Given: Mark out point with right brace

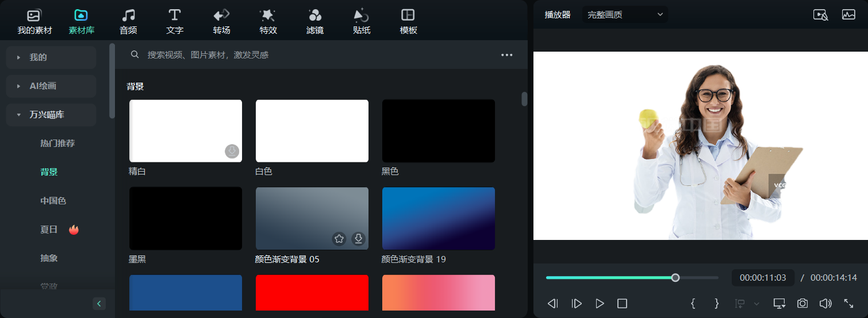Looking at the screenshot, I should 716,303.
